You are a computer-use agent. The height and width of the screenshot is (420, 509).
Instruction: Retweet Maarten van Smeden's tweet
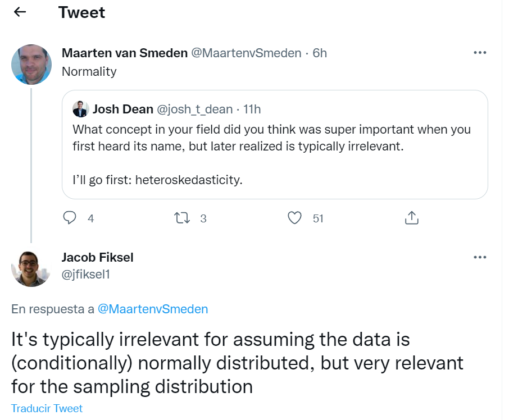click(183, 218)
